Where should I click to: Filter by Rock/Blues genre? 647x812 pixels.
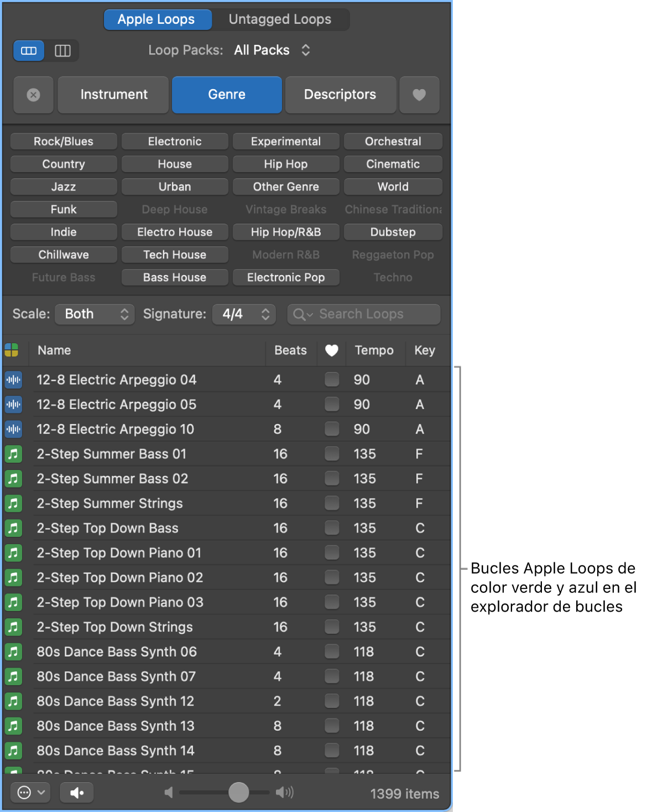point(64,141)
